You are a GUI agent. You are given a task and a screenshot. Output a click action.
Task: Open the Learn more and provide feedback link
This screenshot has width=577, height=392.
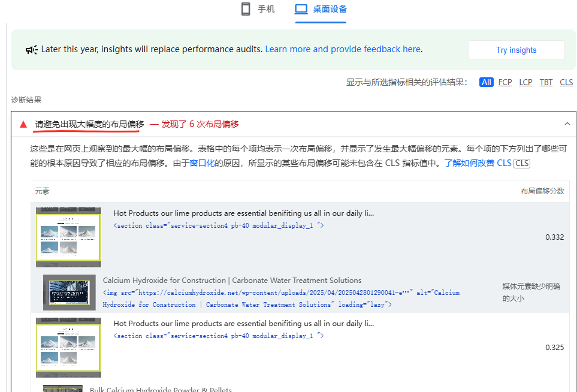coord(342,49)
